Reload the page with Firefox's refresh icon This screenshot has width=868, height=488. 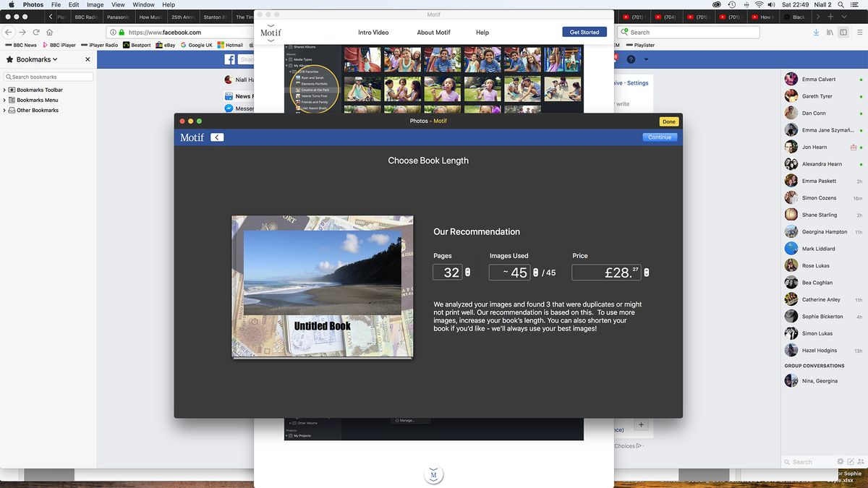[x=35, y=32]
